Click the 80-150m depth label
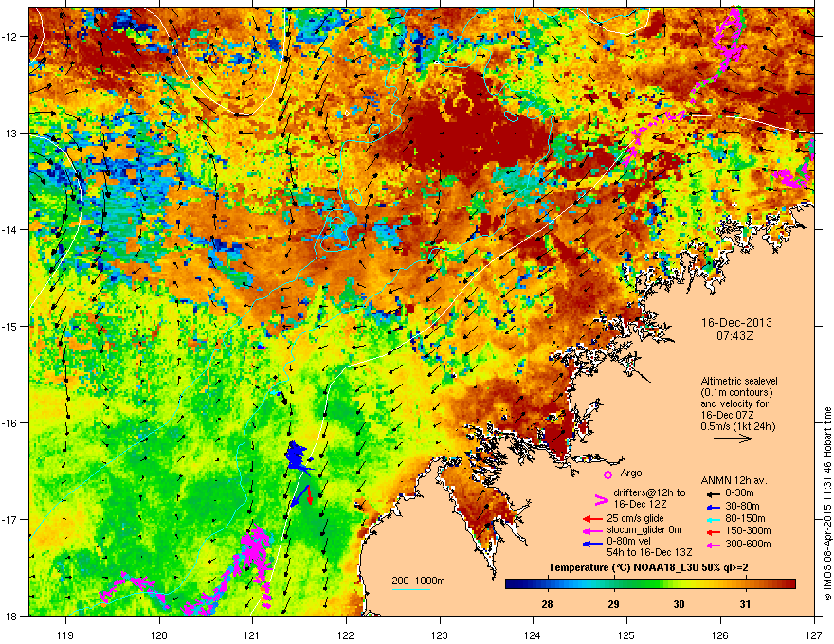Image resolution: width=834 pixels, height=644 pixels. point(745,518)
